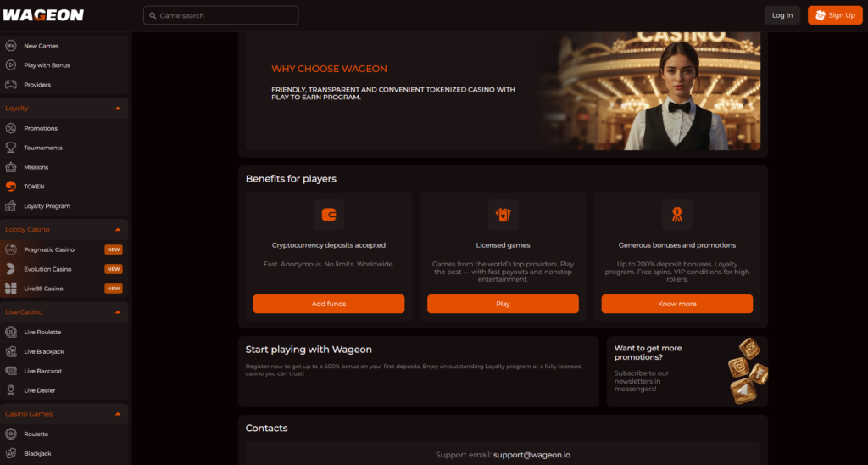Select Live Baccarat in the sidebar
This screenshot has width=868, height=465.
42,371
